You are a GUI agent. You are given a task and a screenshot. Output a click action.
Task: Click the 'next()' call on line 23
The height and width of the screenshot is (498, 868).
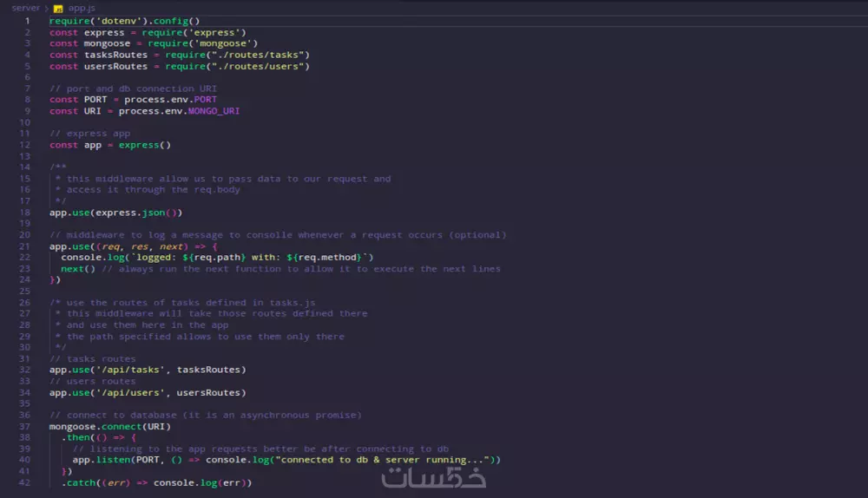coord(78,269)
